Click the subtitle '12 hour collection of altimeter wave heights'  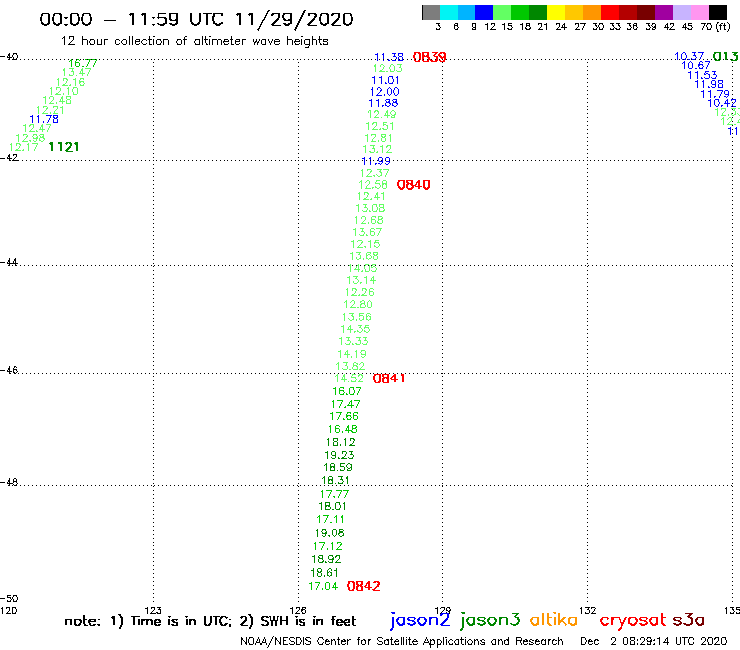[194, 41]
